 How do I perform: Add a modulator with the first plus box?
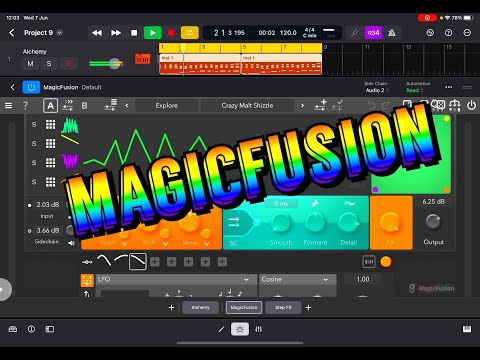(x=154, y=262)
